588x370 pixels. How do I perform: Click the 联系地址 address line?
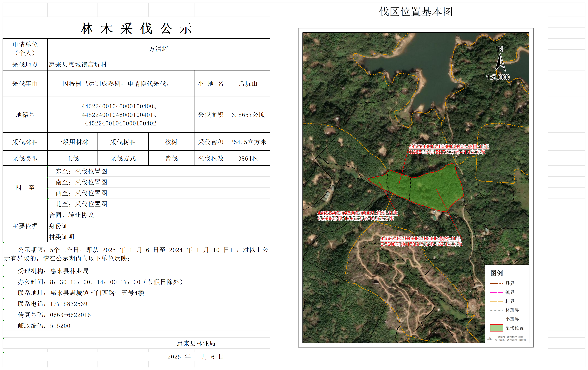[x=81, y=293]
